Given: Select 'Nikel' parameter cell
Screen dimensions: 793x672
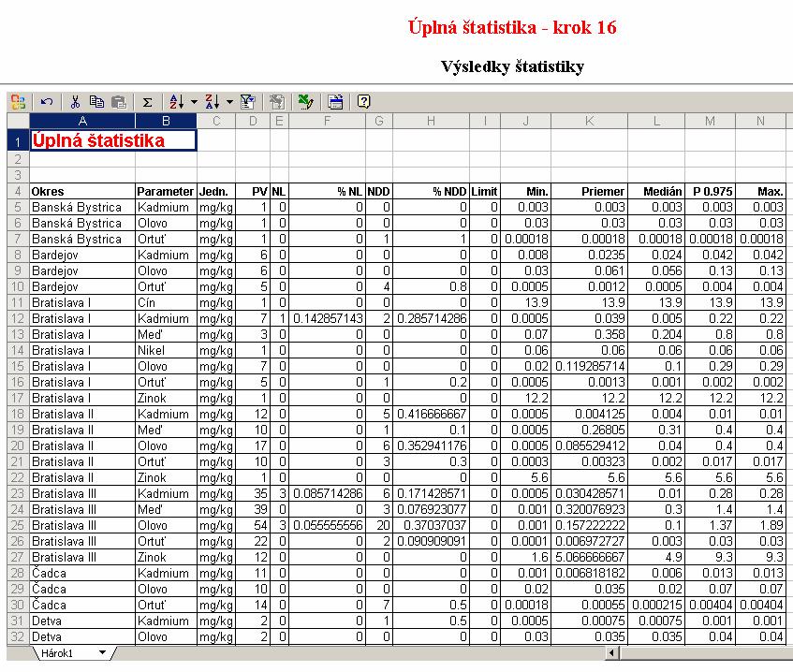Looking at the screenshot, I should (166, 350).
